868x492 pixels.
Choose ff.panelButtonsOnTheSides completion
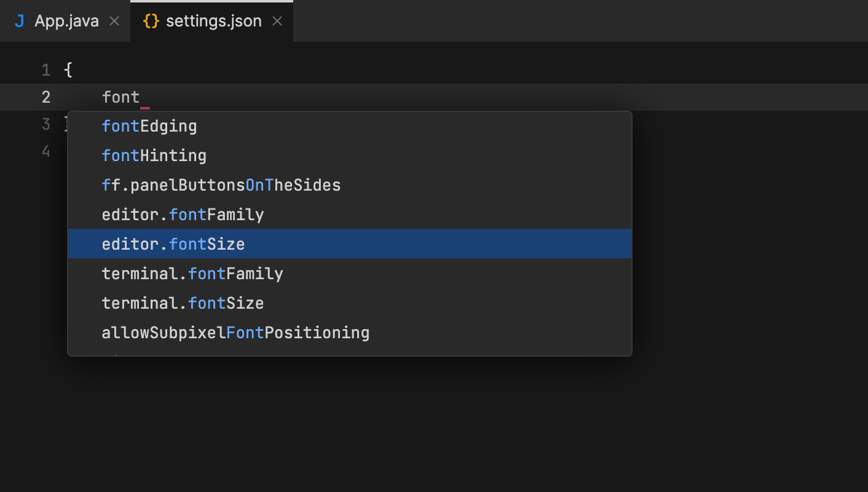pyautogui.click(x=221, y=184)
